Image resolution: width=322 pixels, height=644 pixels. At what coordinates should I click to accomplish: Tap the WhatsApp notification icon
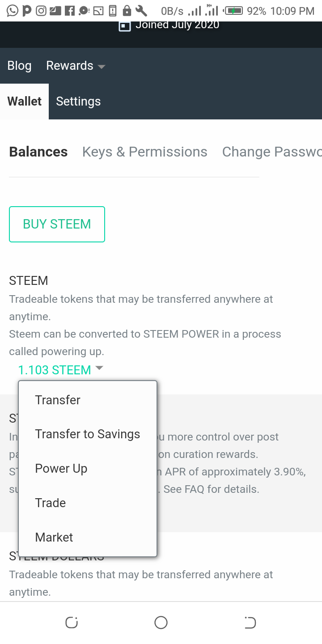click(12, 10)
